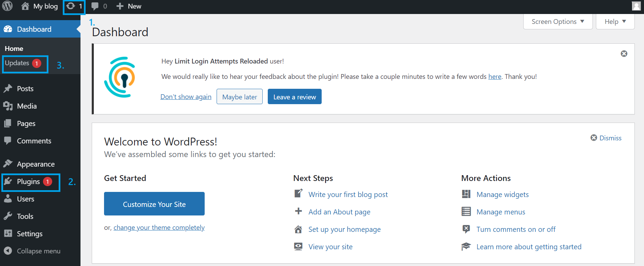
Task: Click the Pages icon in the sidebar
Action: point(8,124)
